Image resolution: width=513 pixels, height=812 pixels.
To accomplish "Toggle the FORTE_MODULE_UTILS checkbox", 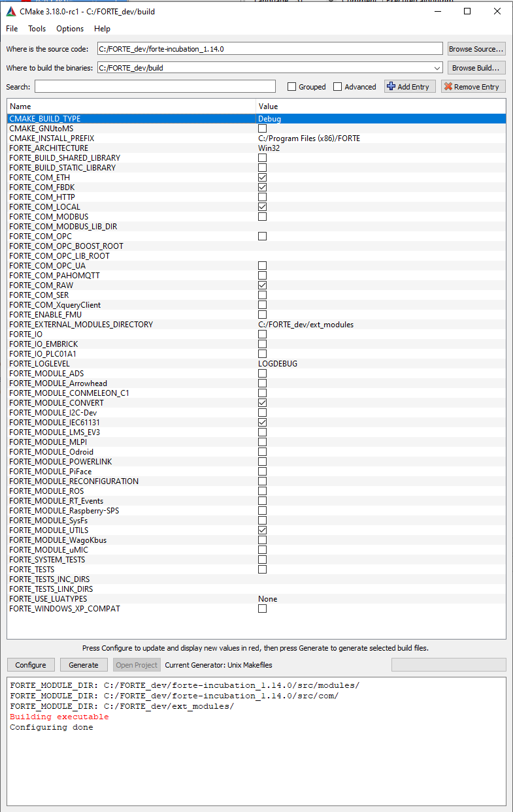I will 262,530.
